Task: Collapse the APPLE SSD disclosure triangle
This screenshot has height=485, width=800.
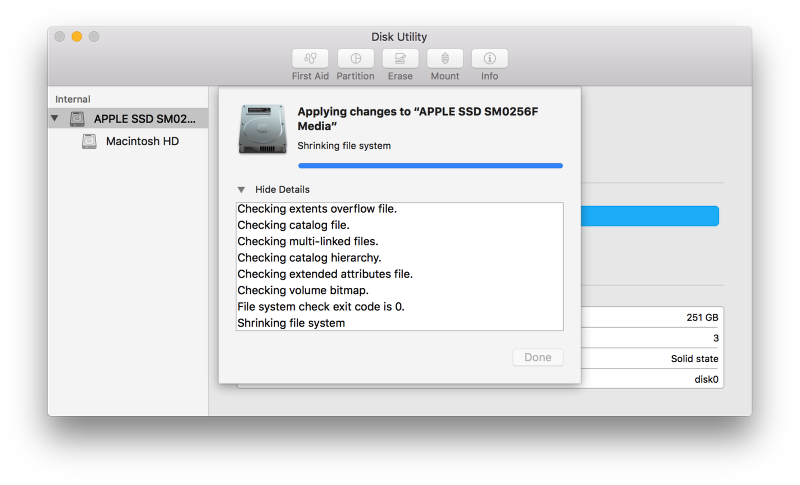Action: point(55,119)
